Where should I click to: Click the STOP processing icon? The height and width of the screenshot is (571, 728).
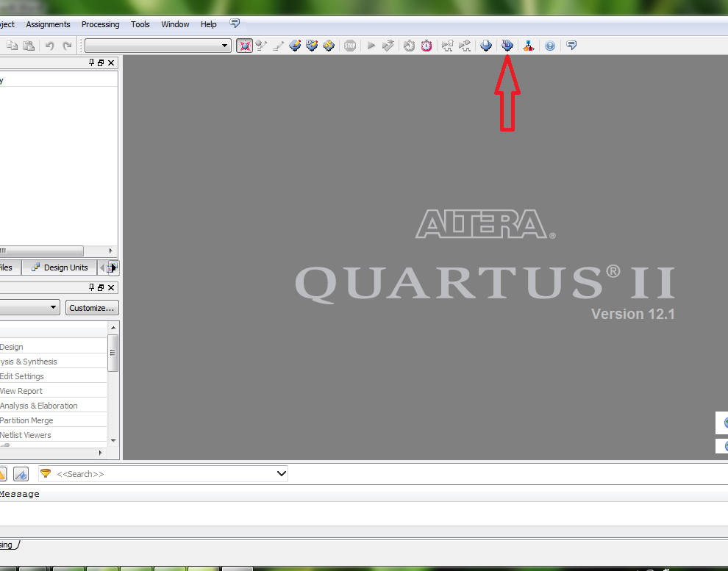[350, 46]
